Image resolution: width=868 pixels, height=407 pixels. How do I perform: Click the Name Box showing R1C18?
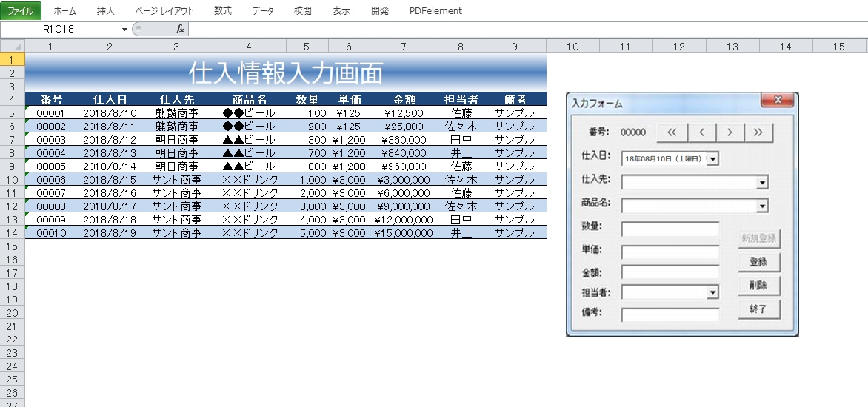click(60, 30)
